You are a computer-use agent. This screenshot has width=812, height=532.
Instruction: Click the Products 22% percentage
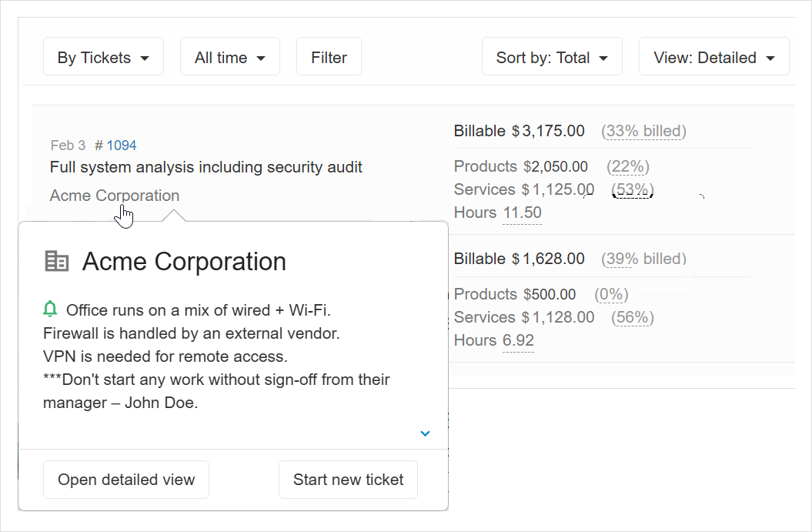pyautogui.click(x=627, y=167)
